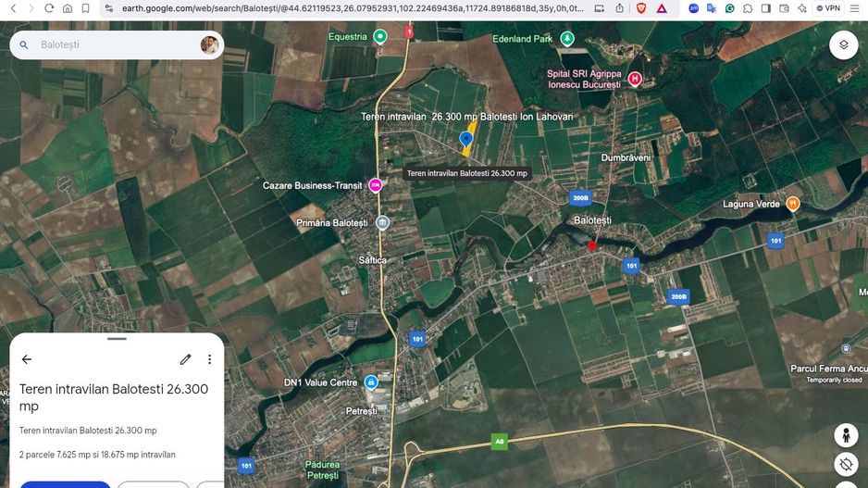Viewport: 868px width, 488px height.
Task: Expand the panel using the top handle
Action: [x=117, y=338]
